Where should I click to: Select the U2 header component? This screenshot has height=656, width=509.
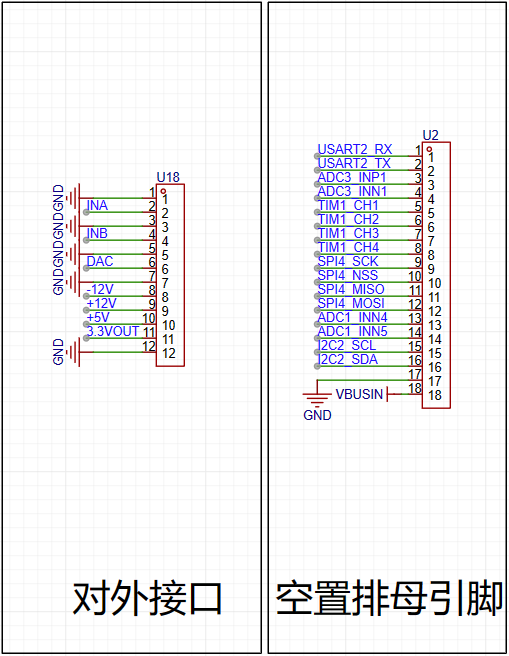click(x=436, y=275)
